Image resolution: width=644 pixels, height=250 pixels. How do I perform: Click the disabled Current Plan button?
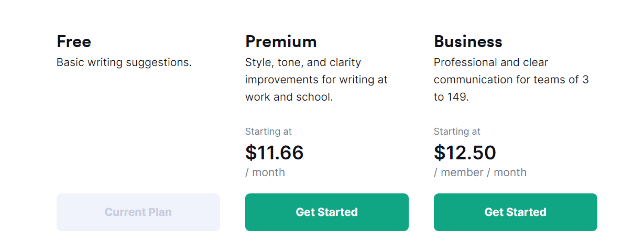point(138,212)
